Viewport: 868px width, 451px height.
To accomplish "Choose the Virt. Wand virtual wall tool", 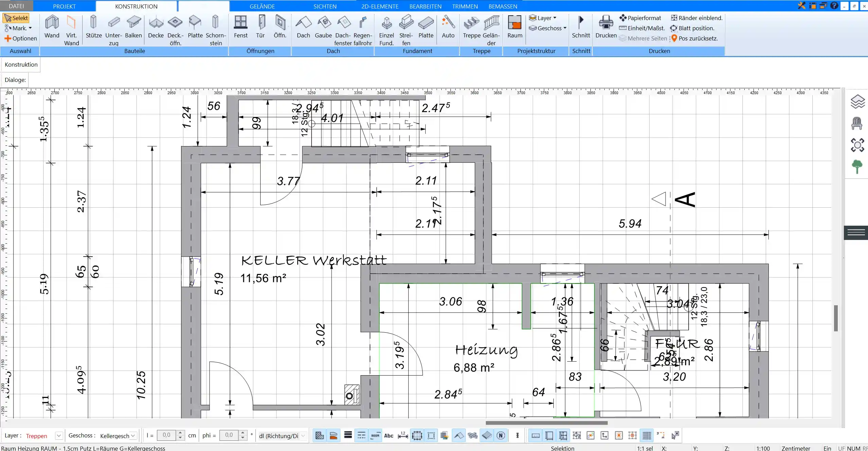I will [x=71, y=30].
